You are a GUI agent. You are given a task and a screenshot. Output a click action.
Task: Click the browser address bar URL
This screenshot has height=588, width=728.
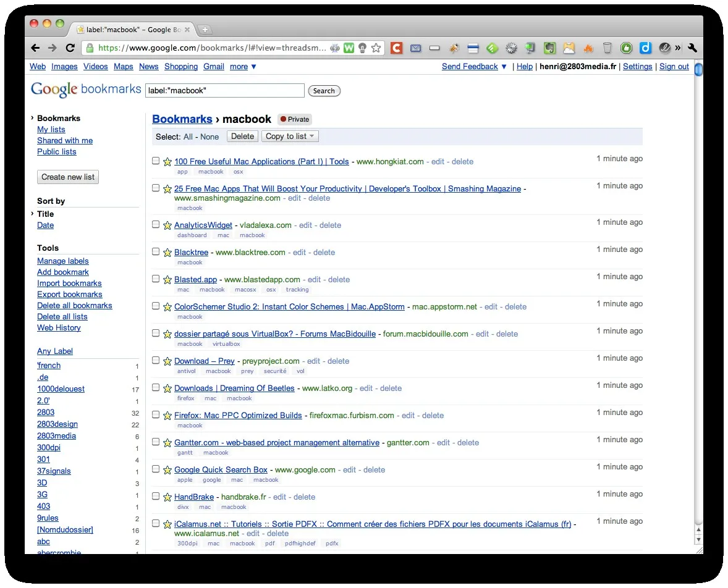pyautogui.click(x=212, y=48)
